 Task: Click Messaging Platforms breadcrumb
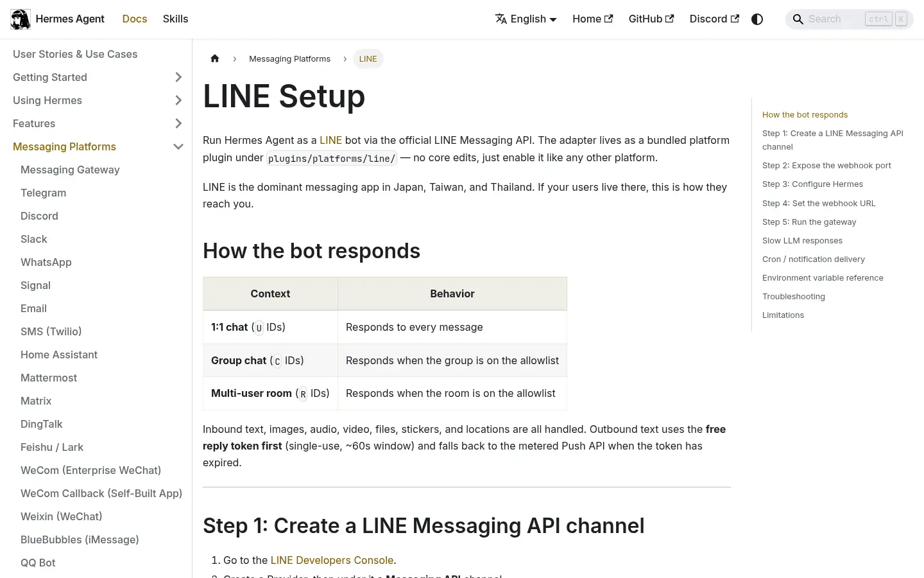289,58
